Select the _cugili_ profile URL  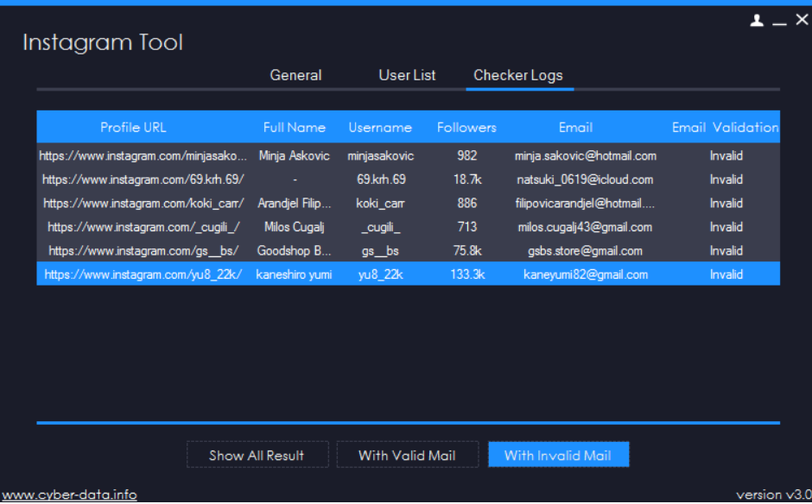pos(143,227)
